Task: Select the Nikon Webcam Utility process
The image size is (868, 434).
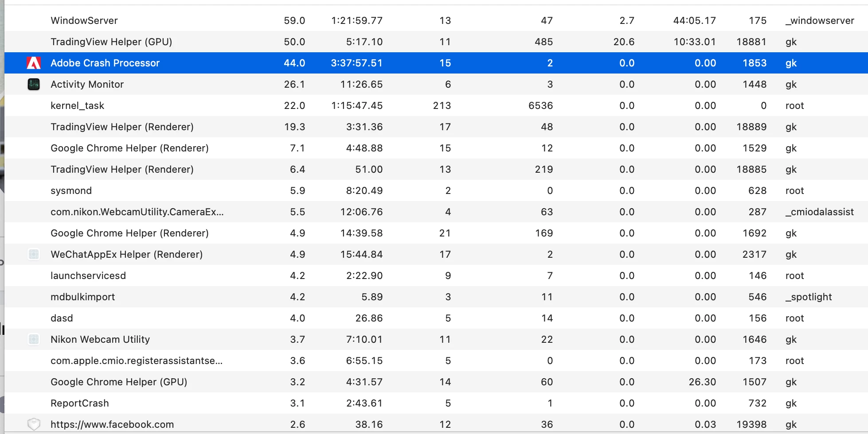Action: point(436,339)
